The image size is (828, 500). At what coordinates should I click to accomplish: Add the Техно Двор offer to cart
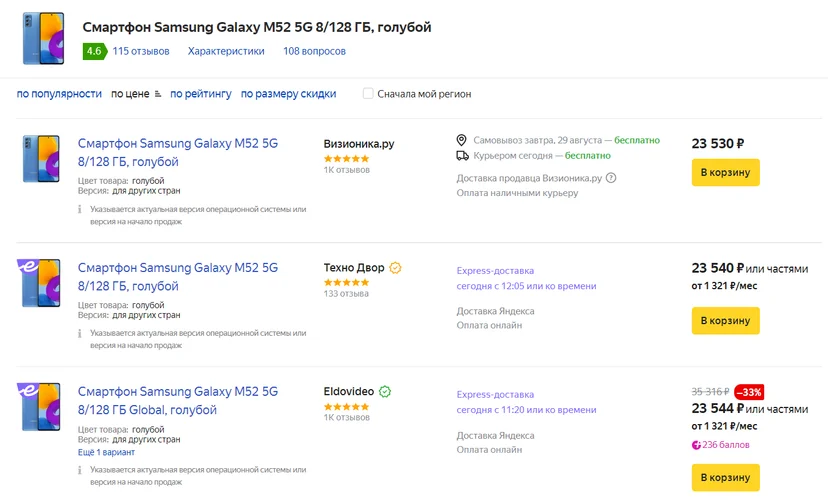726,320
